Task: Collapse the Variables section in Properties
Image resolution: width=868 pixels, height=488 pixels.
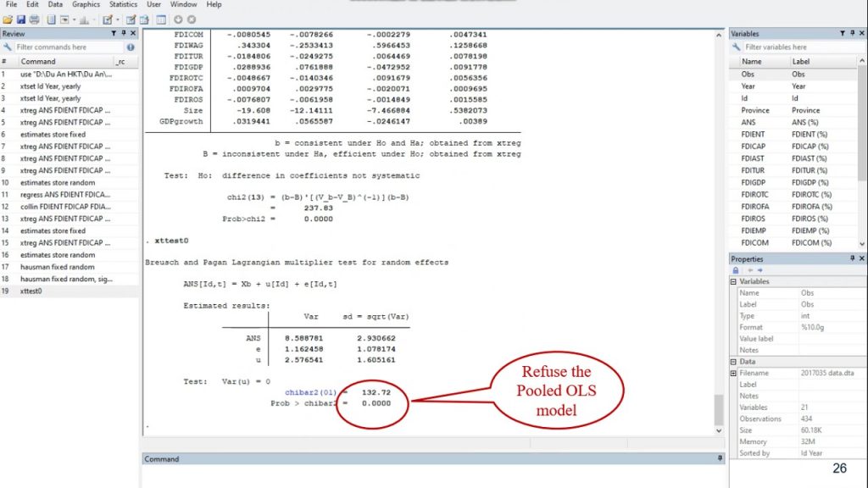Action: click(x=734, y=280)
